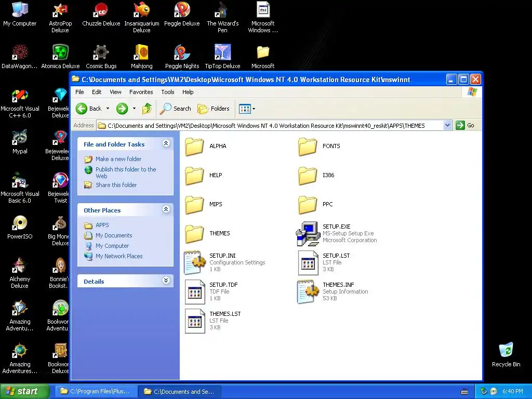This screenshot has width=532, height=399.
Task: Collapse the Other Places panel
Action: 166,209
